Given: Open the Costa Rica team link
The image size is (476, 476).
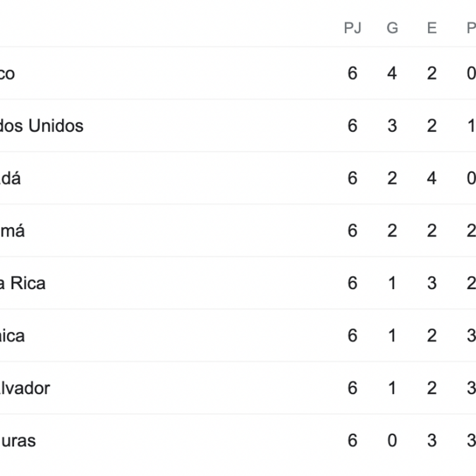Looking at the screenshot, I should pyautogui.click(x=23, y=283).
